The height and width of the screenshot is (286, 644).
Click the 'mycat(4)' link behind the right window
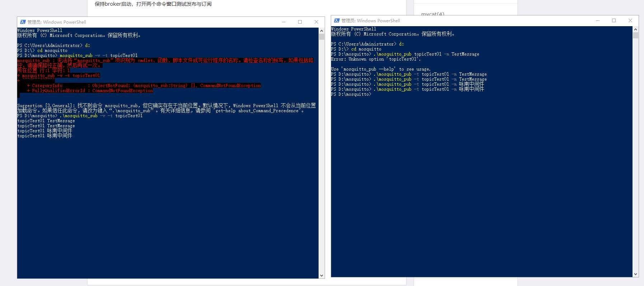(x=433, y=14)
